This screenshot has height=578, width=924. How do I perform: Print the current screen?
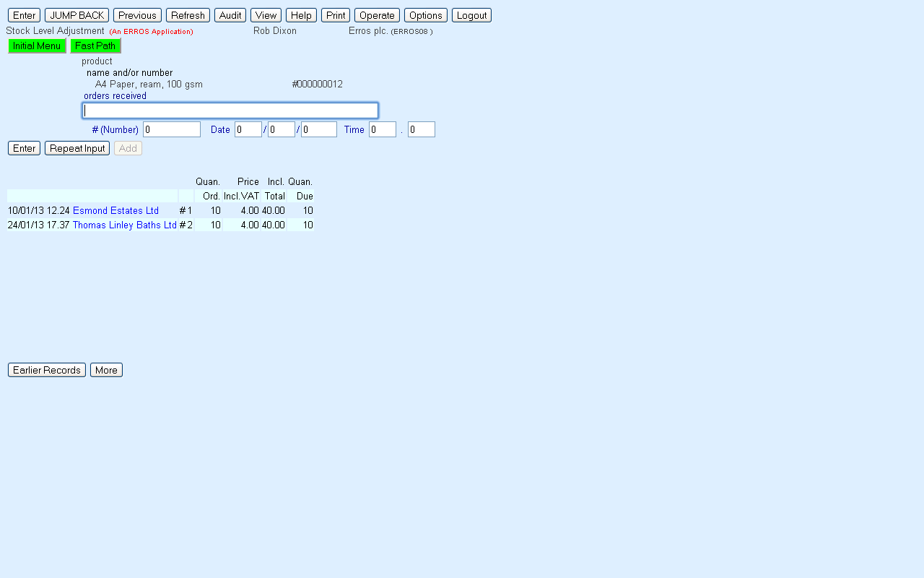[x=336, y=15]
